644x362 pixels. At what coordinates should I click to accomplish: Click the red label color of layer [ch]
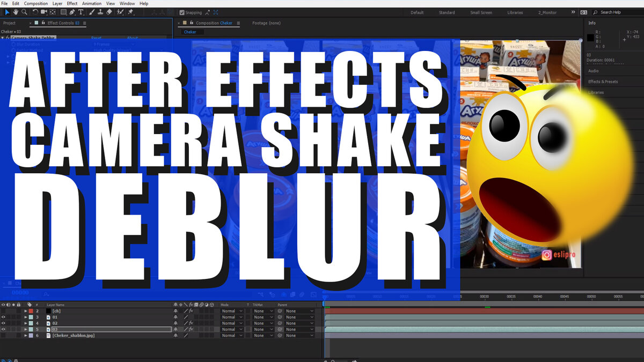(31, 311)
